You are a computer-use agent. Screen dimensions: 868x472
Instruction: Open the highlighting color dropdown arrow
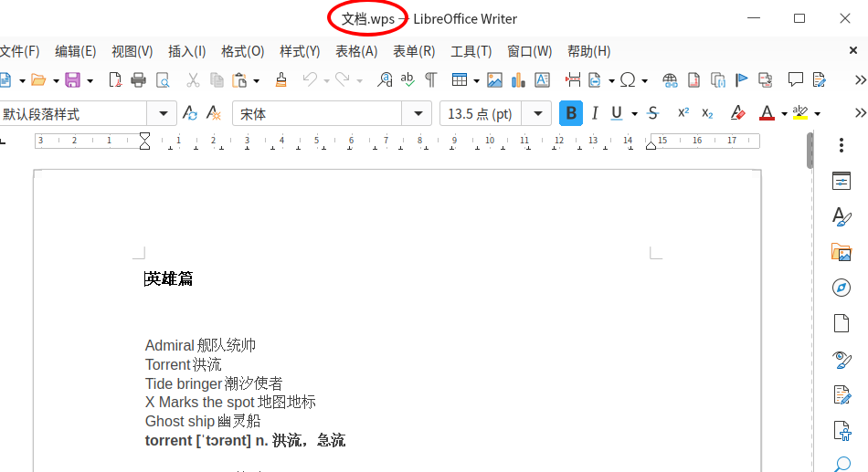tap(817, 114)
